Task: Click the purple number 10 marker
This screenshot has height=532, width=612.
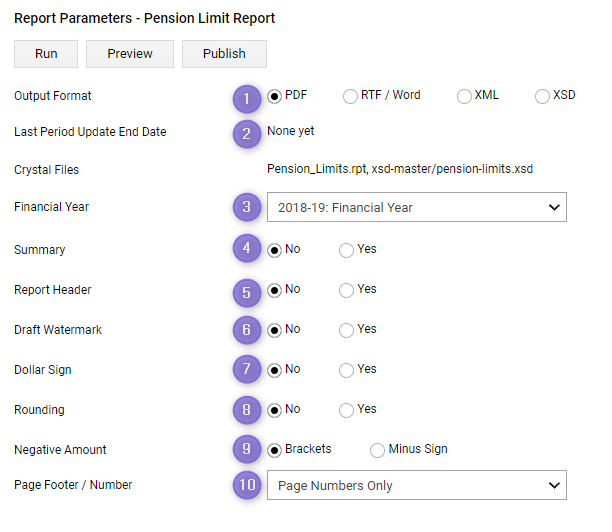Action: click(x=247, y=484)
